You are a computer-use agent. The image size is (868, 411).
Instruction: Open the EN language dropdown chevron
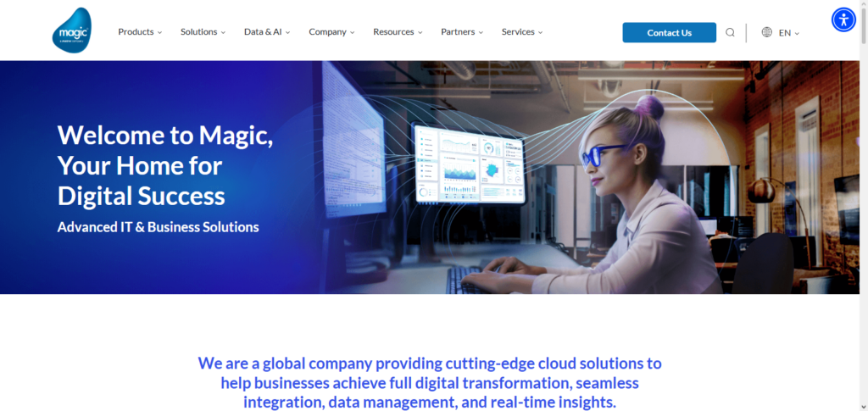point(797,33)
